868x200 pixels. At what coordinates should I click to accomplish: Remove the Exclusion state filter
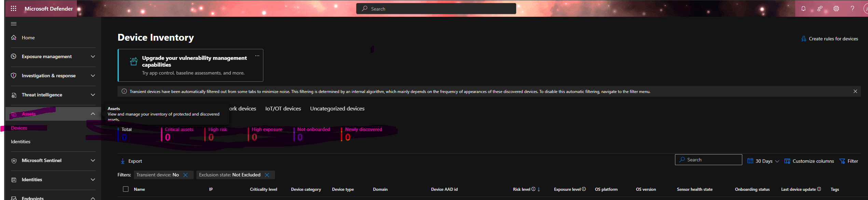(x=267, y=175)
